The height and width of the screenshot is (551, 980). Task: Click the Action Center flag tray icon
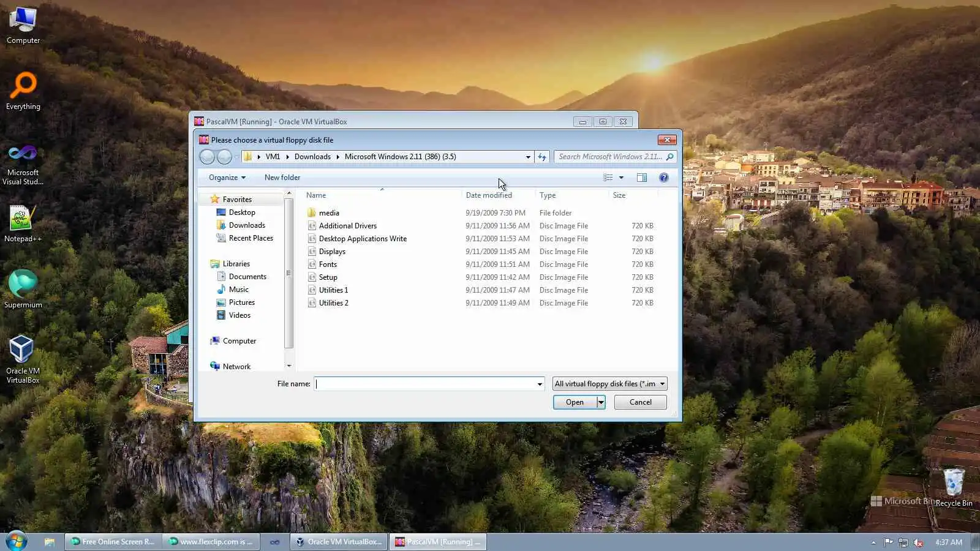tap(888, 542)
